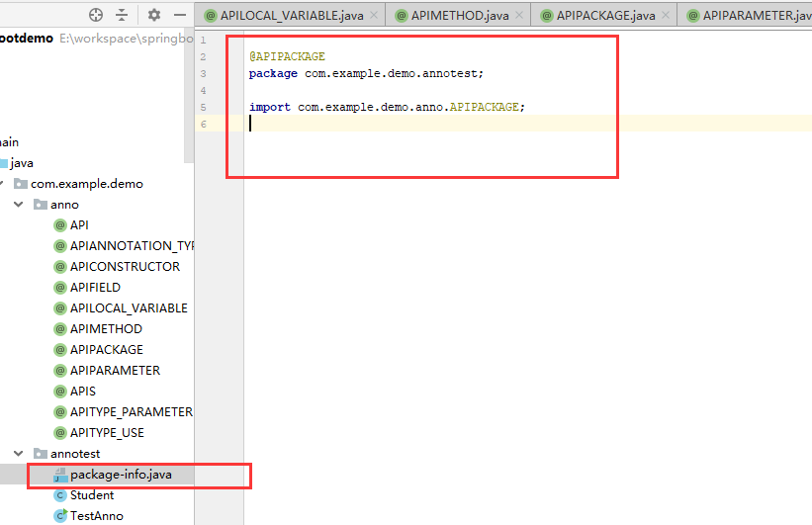Collapse the annotest package folder
Viewport: 812px width, 525px height.
pos(19,454)
